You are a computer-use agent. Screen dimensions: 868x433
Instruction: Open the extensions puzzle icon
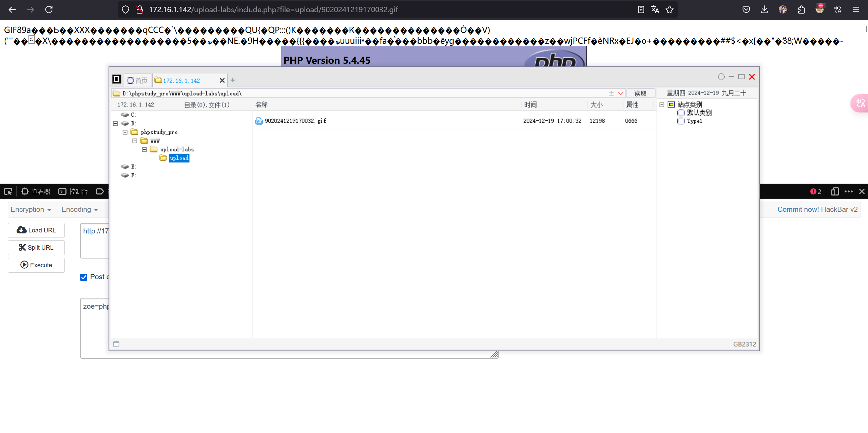[x=801, y=9]
